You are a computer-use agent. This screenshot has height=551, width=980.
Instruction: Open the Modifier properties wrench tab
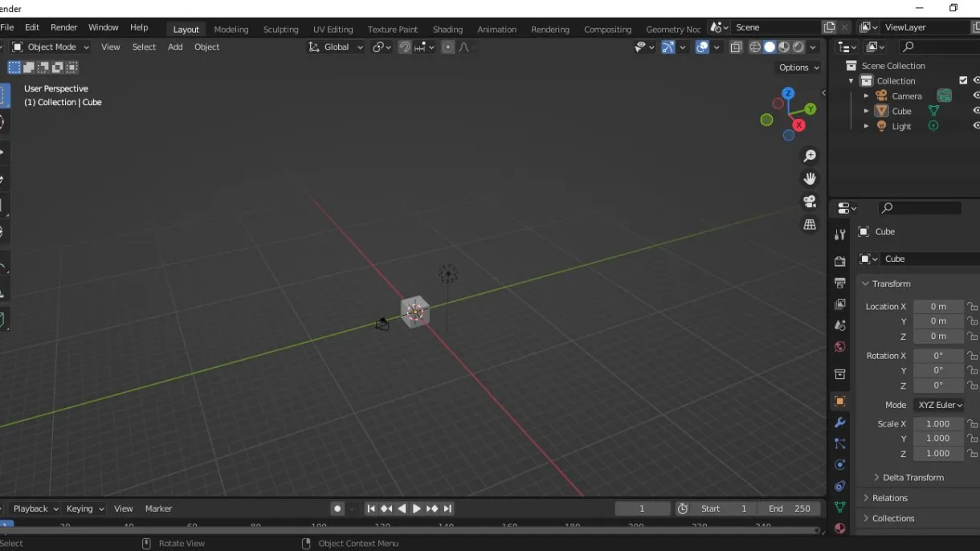[839, 422]
